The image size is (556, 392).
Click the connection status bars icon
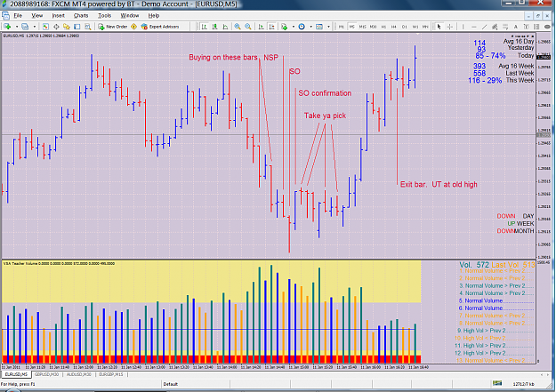point(497,383)
